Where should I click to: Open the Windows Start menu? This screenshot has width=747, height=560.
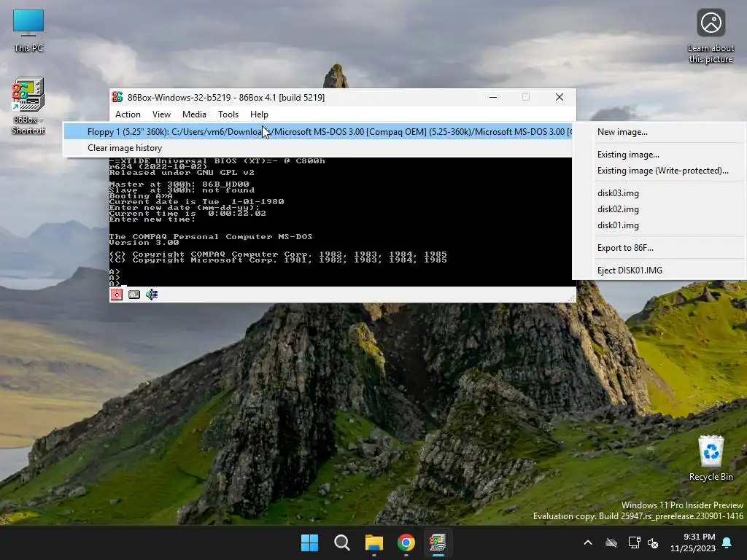tap(309, 542)
